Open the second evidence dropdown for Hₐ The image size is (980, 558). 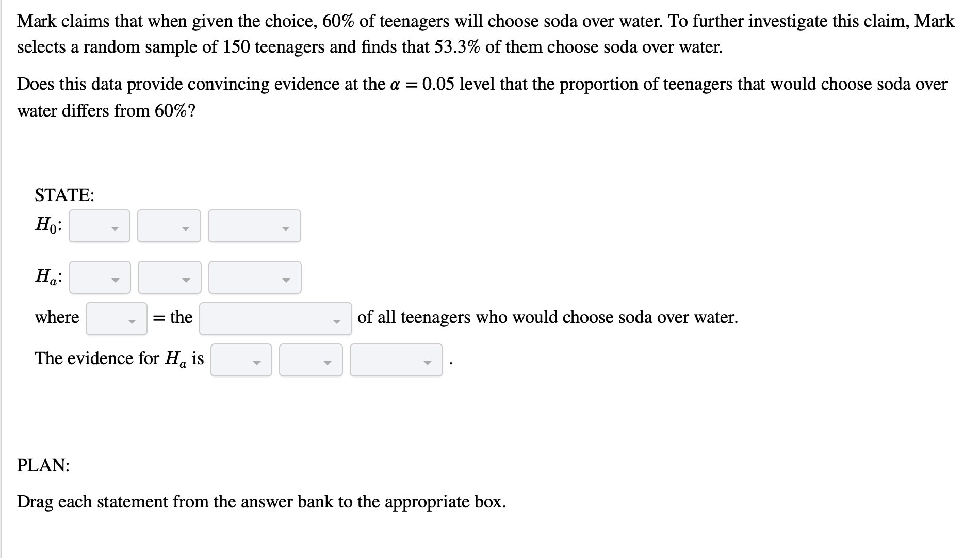click(310, 360)
